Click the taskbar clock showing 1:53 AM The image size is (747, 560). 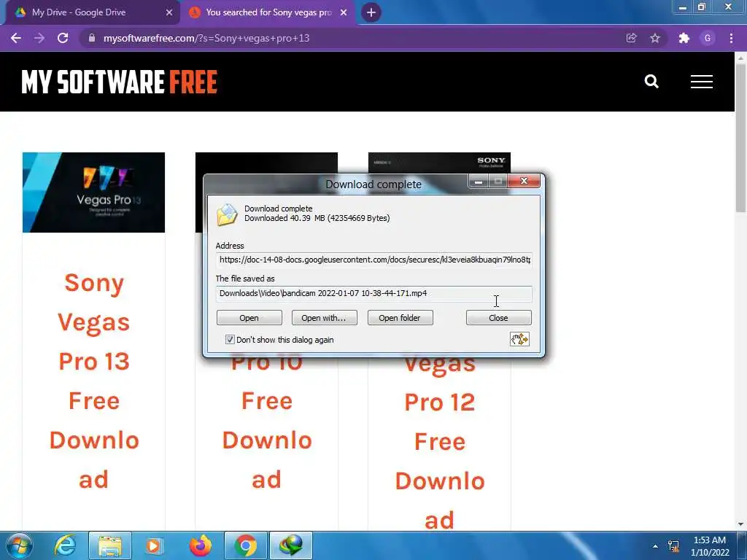pos(710,546)
